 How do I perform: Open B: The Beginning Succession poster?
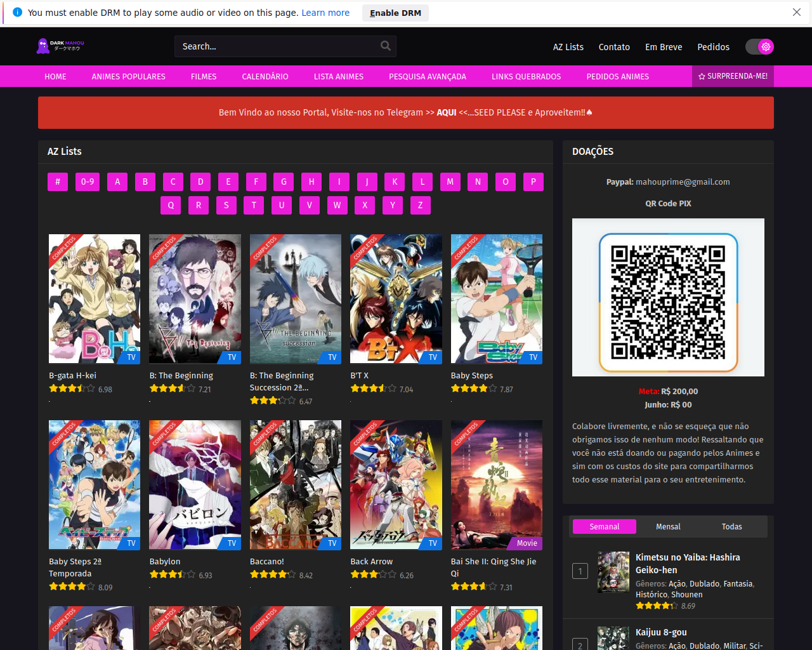click(296, 298)
